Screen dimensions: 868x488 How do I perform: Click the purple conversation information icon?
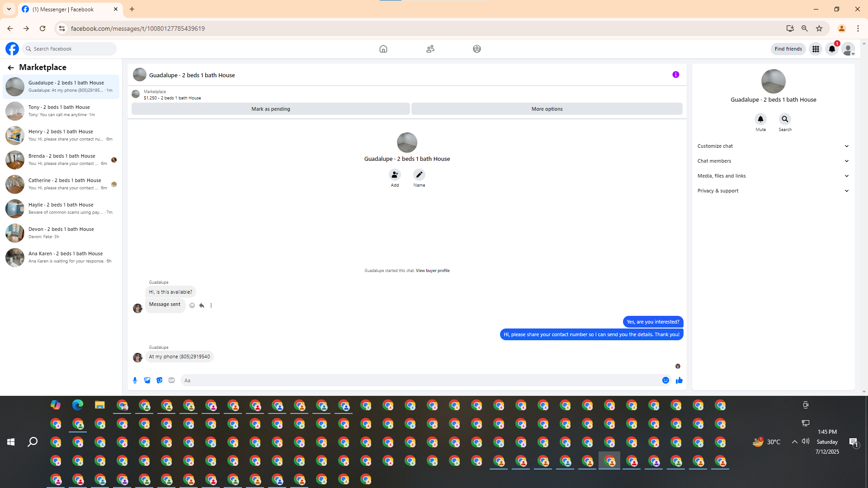point(675,75)
